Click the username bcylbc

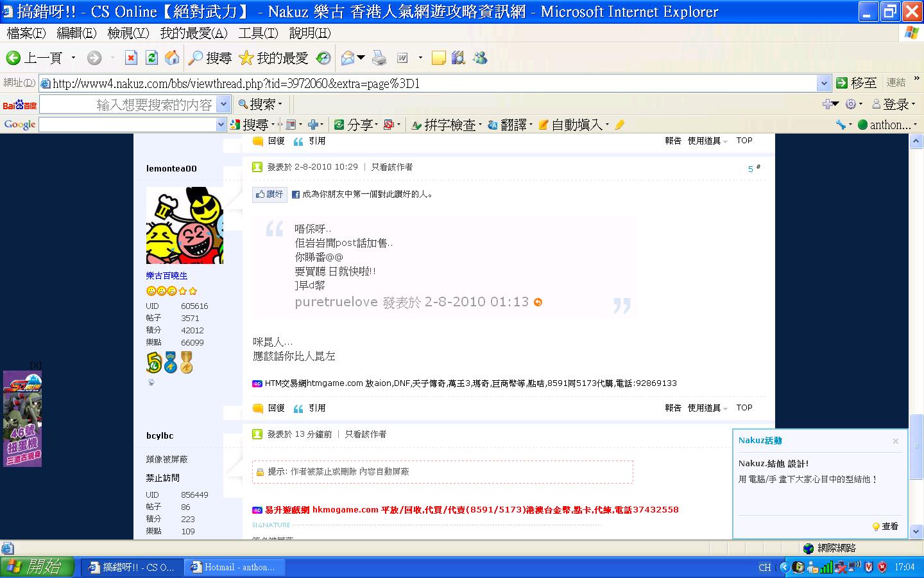[160, 435]
